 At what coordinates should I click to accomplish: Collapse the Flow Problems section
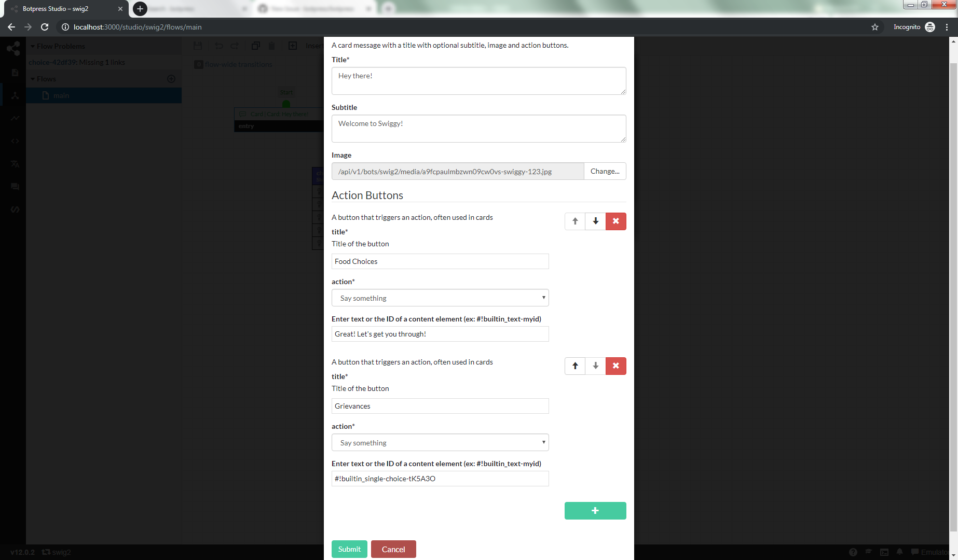tap(34, 46)
